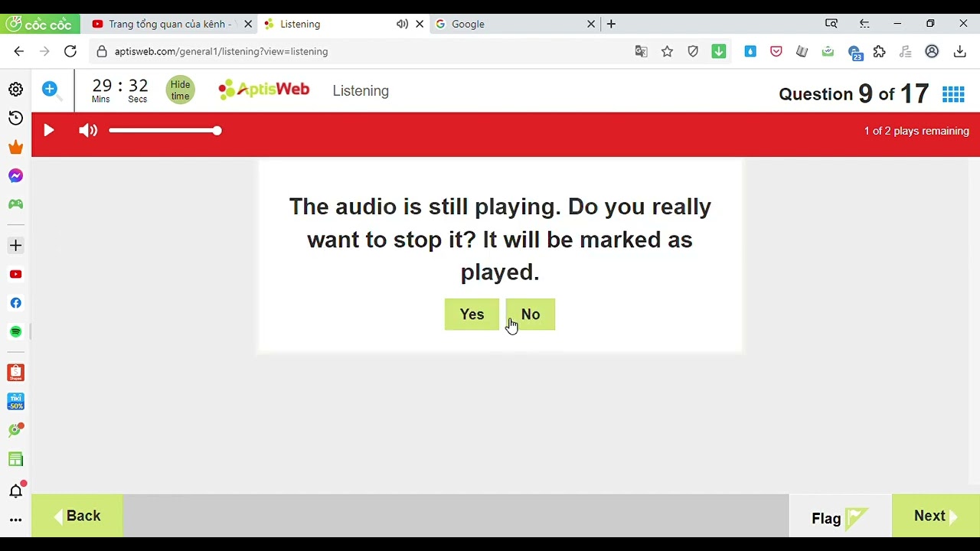
Task: Confirm stopping audio with Yes button
Action: [472, 315]
